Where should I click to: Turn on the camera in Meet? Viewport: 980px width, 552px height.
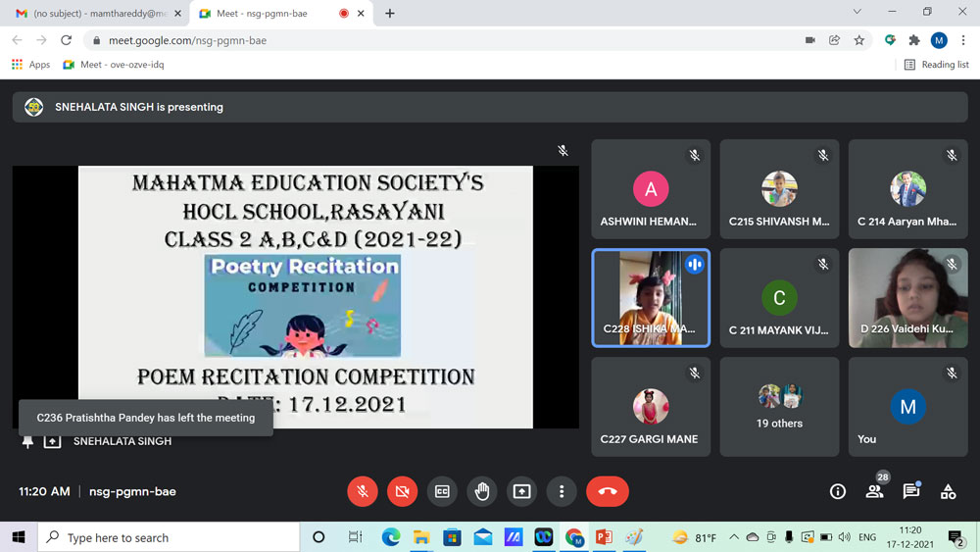pyautogui.click(x=402, y=491)
